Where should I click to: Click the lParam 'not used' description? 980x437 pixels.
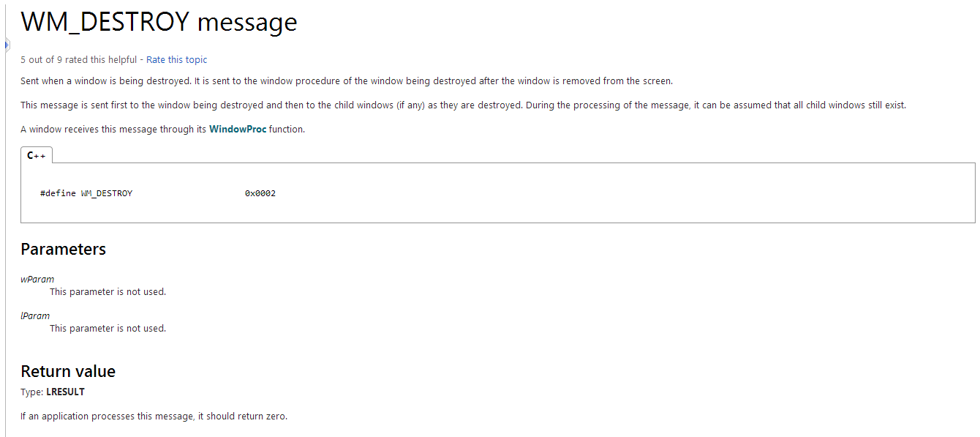(x=108, y=328)
